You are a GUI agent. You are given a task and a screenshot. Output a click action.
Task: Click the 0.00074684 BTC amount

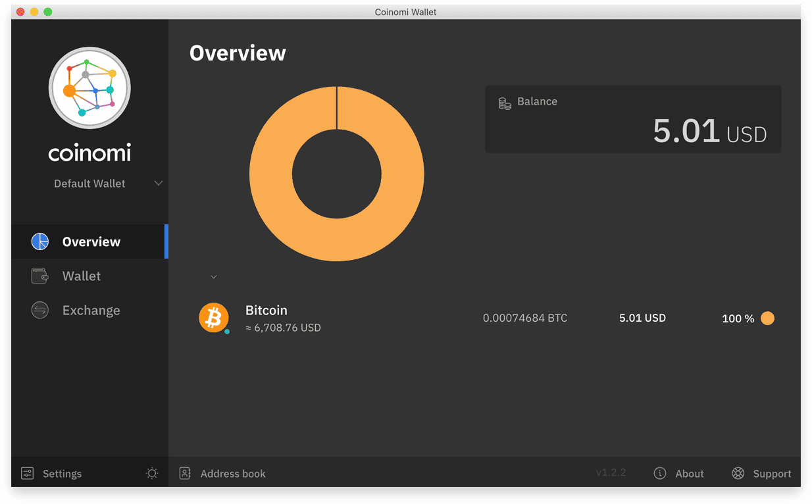[525, 318]
